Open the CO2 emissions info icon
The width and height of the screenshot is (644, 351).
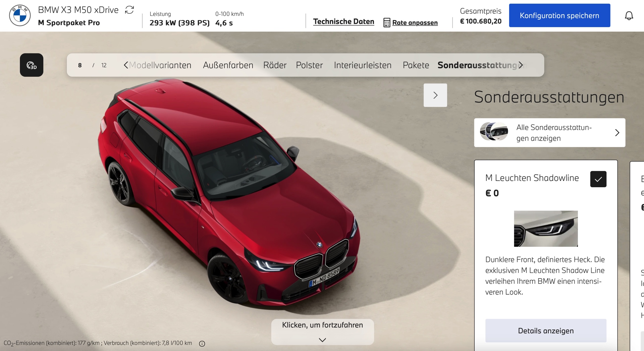[x=202, y=344]
